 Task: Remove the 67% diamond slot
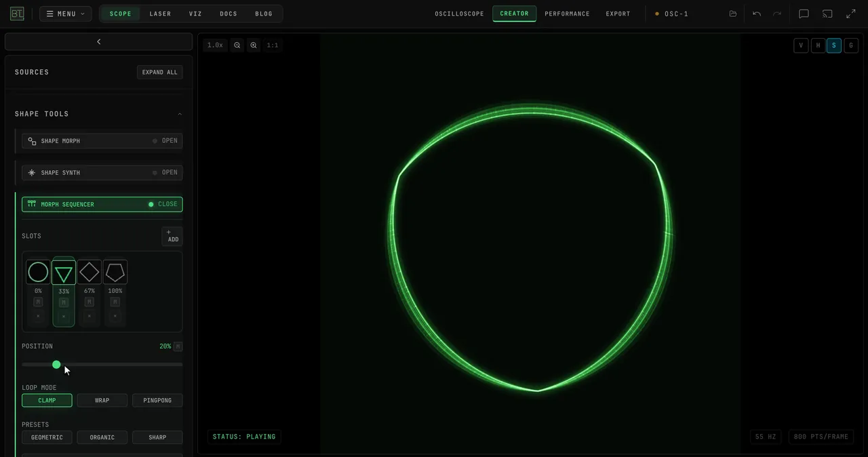(90, 316)
